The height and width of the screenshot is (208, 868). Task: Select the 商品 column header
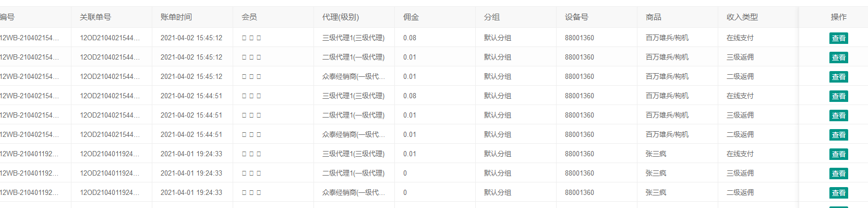point(654,17)
